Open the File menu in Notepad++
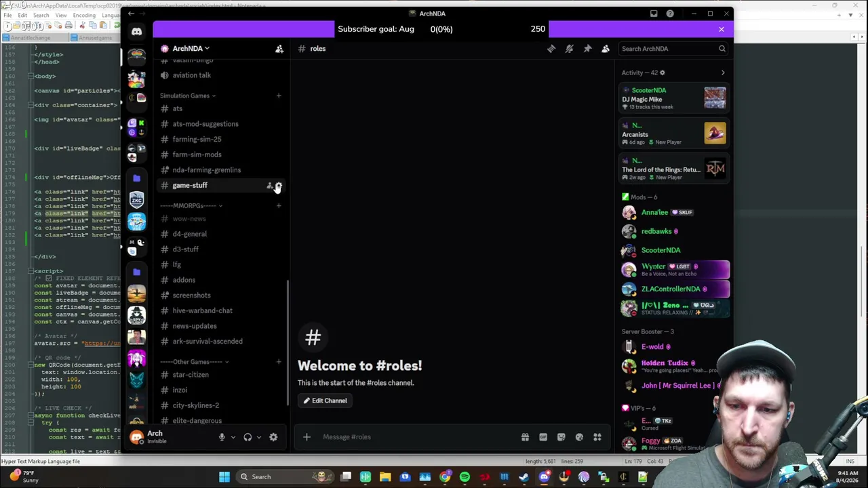Screen dimensions: 868x488 point(7,15)
